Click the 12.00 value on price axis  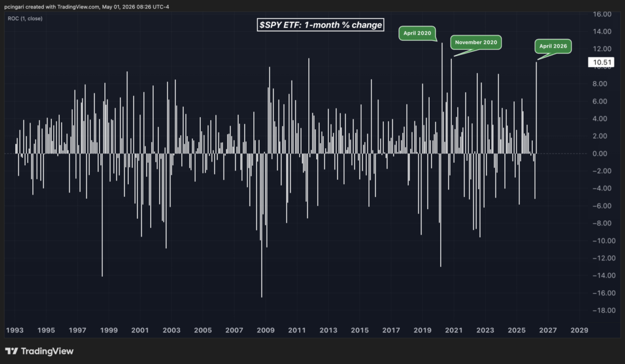(x=602, y=49)
